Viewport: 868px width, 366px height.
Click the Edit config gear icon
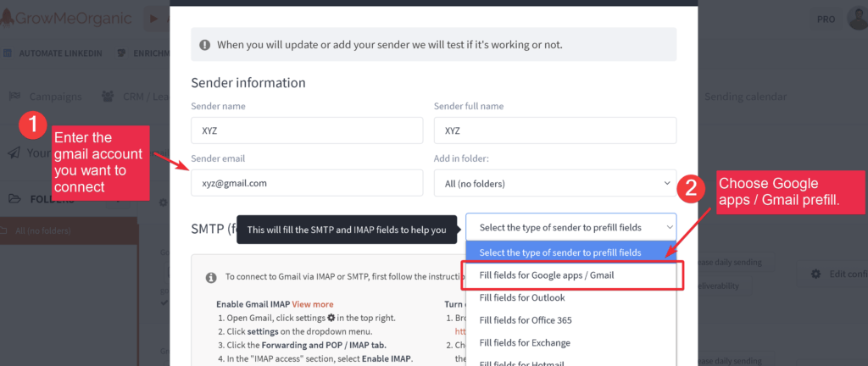[x=815, y=274]
